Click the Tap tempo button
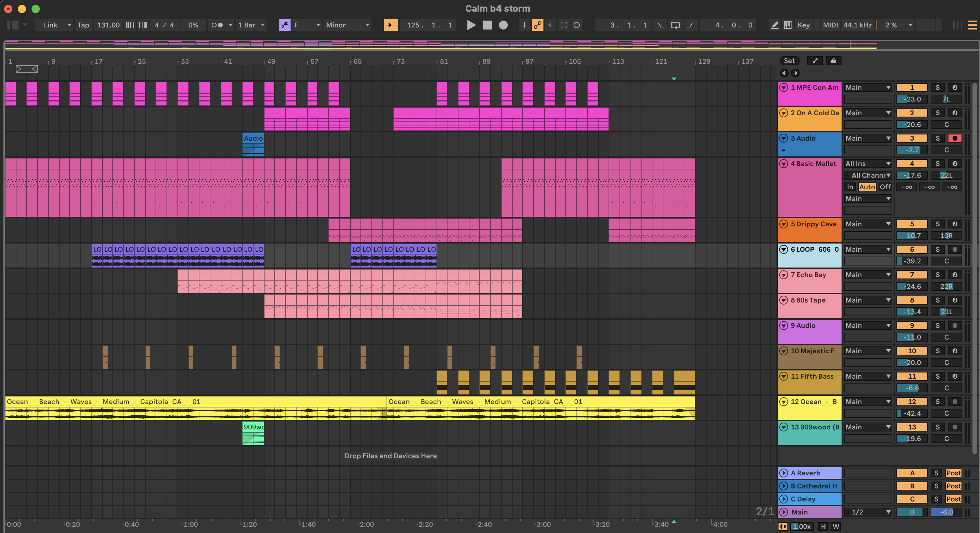980x533 pixels. coord(83,25)
